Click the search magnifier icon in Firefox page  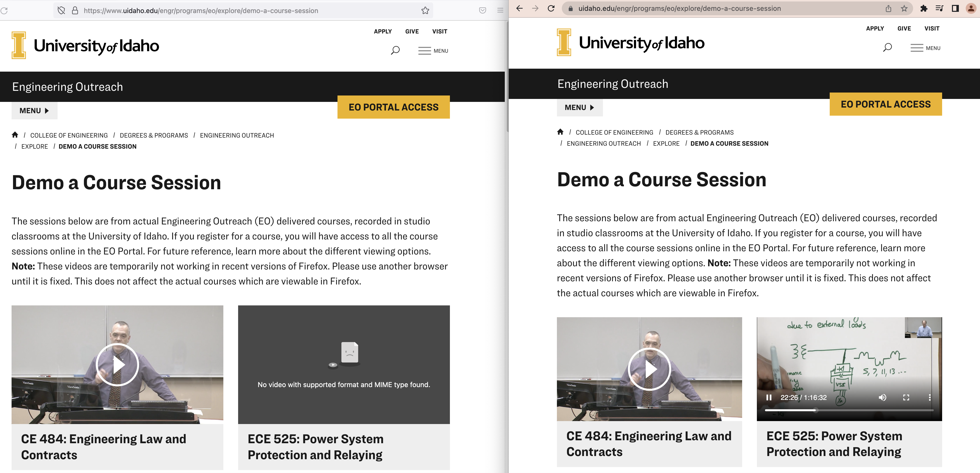[395, 50]
